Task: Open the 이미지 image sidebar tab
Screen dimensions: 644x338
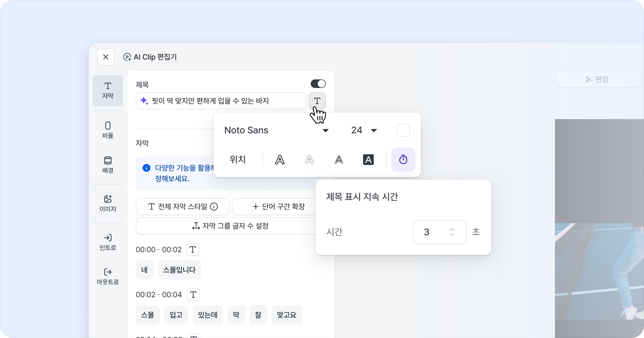Action: pos(108,204)
